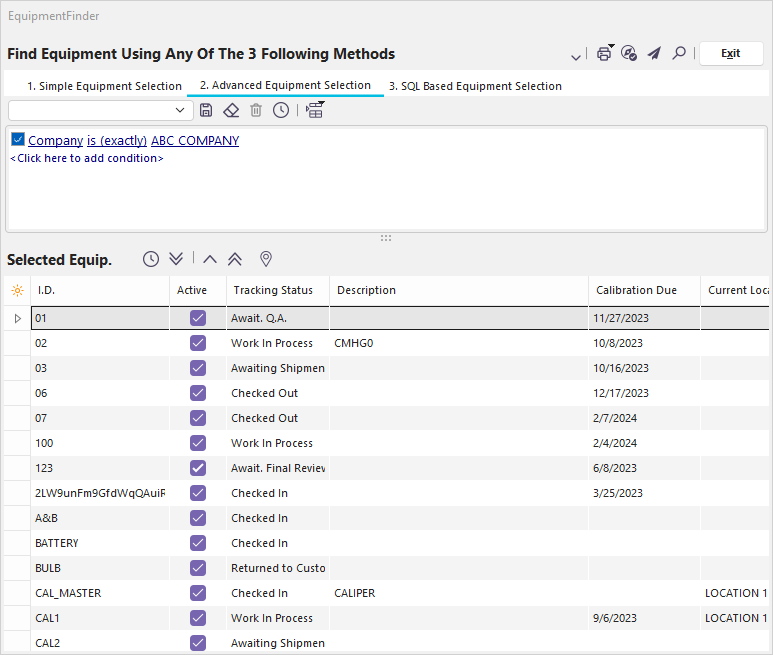Click the trash delete filter icon
The width and height of the screenshot is (773, 655).
256,110
